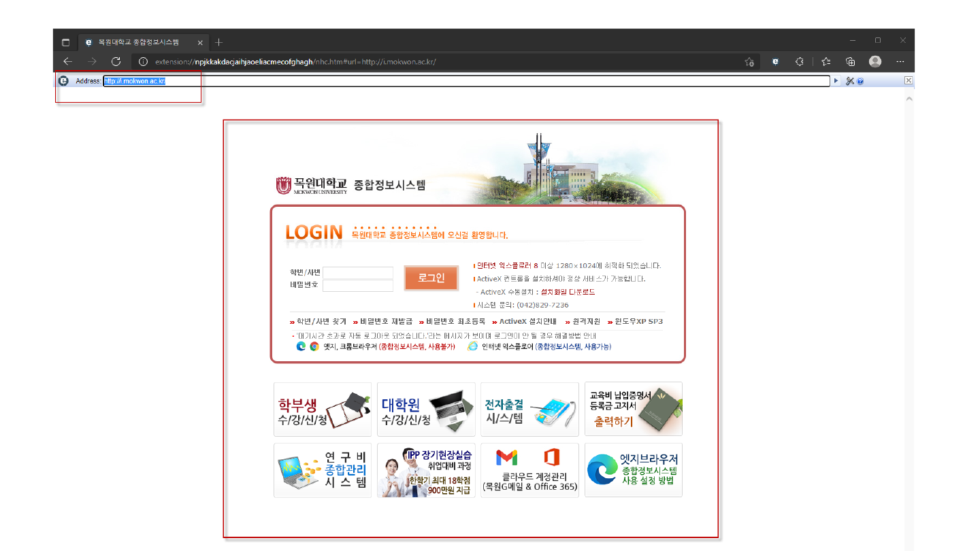Click the 비밀번호 password input field
Viewport: 980px width, 551px height.
pyautogui.click(x=358, y=286)
